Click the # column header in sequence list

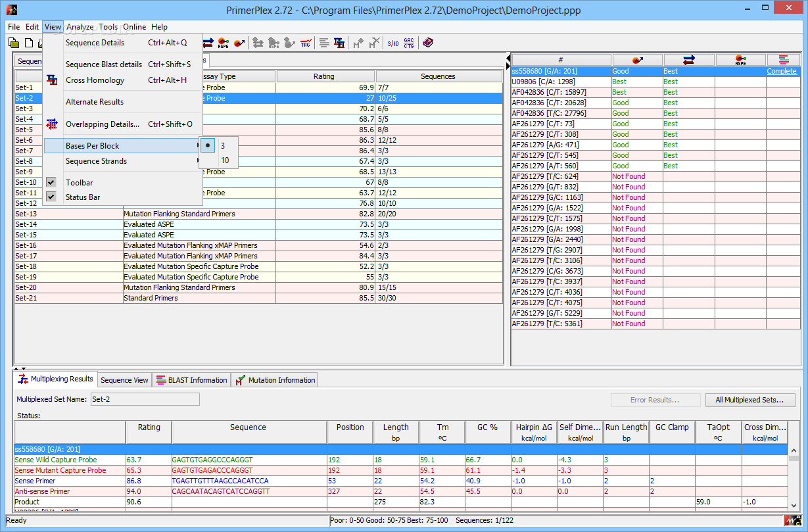tap(561, 60)
